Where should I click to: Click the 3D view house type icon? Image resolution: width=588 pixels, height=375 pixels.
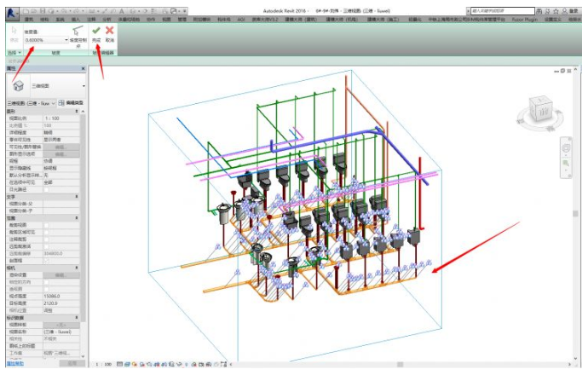(x=19, y=86)
